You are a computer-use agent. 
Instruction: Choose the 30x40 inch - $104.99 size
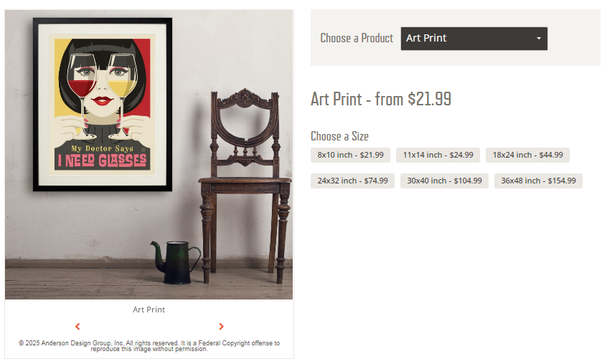pyautogui.click(x=444, y=181)
